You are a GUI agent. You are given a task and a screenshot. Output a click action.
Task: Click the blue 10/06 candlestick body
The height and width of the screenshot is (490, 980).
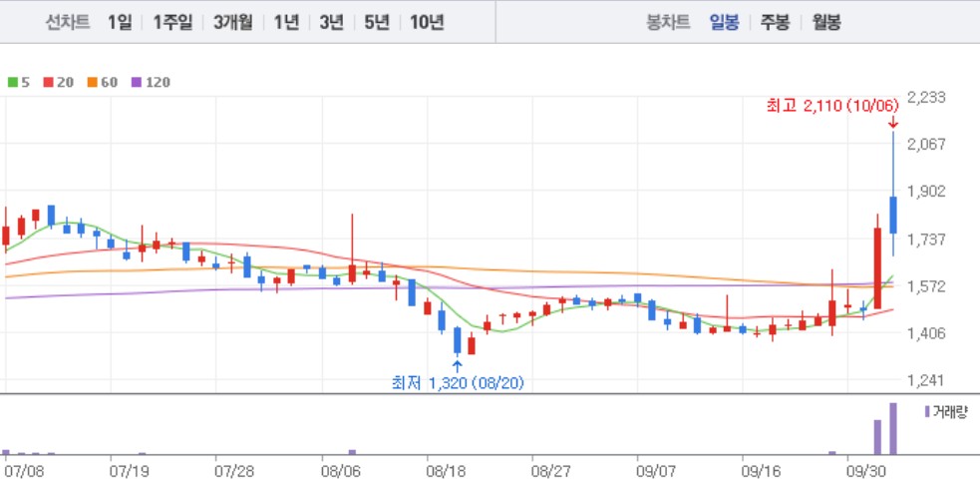tap(893, 215)
